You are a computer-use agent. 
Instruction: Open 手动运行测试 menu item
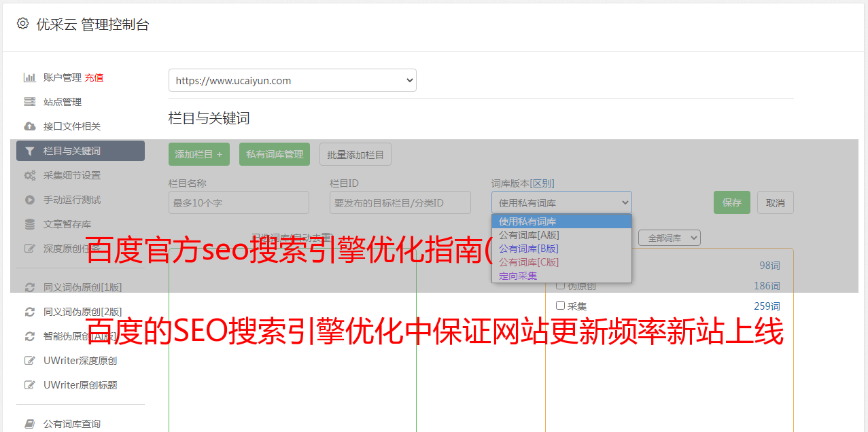(x=72, y=200)
